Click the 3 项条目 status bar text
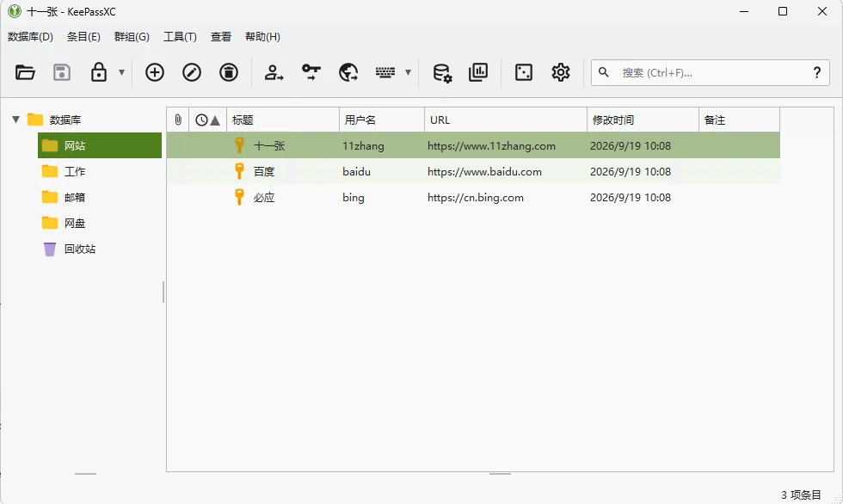Screen dimensions: 843x504 pos(801,495)
